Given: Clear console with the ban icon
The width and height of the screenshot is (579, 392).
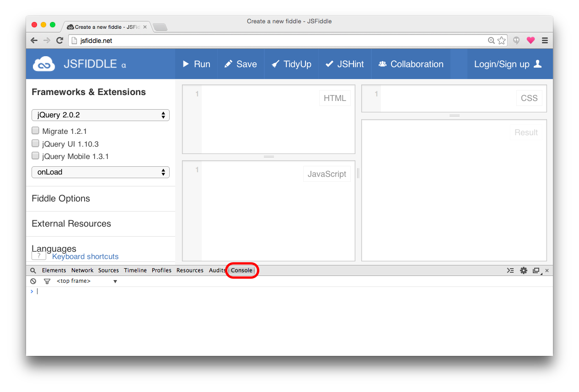Looking at the screenshot, I should [x=33, y=281].
